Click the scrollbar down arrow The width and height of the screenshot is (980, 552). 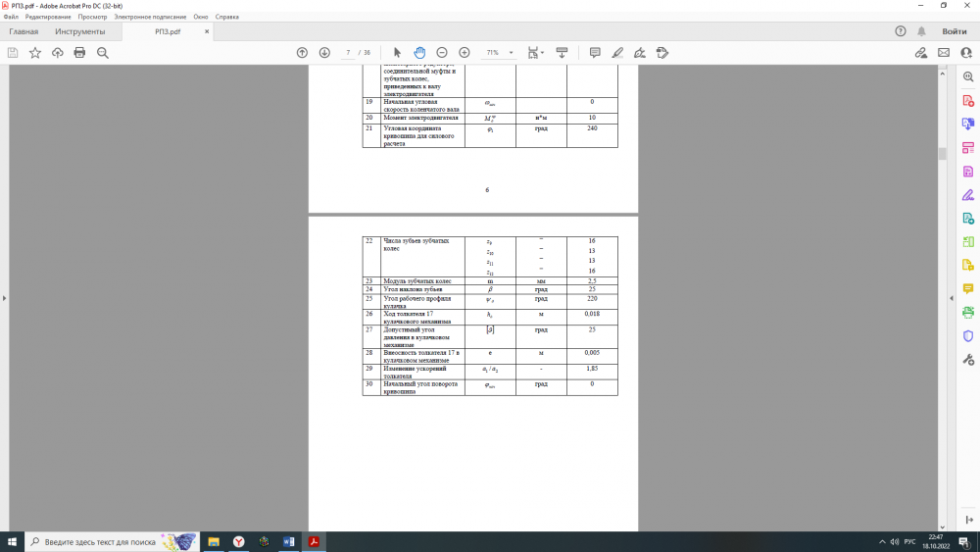tap(943, 527)
